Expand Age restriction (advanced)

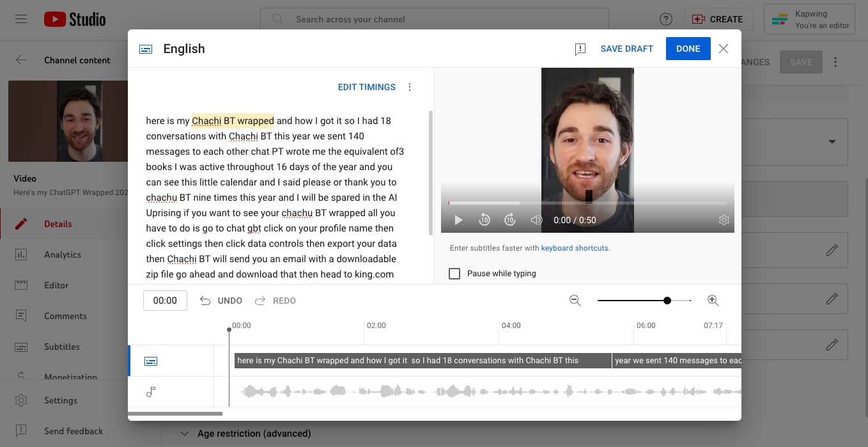pos(245,434)
